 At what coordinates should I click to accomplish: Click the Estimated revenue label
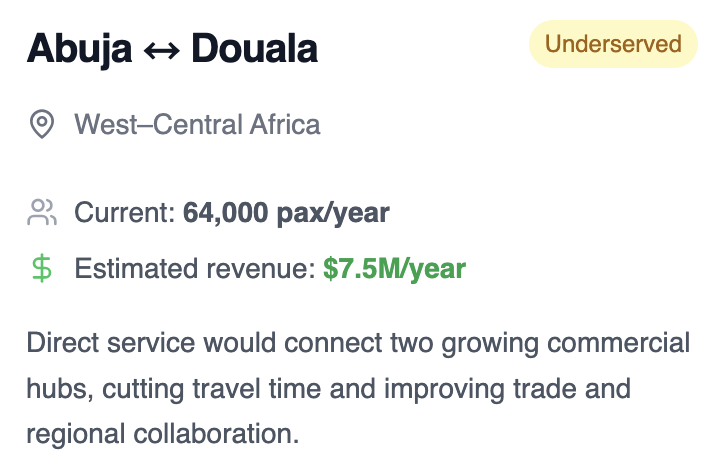(x=195, y=268)
